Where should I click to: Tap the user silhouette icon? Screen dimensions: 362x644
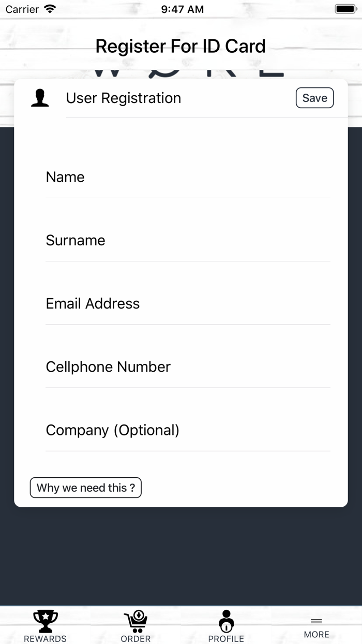[x=40, y=98]
